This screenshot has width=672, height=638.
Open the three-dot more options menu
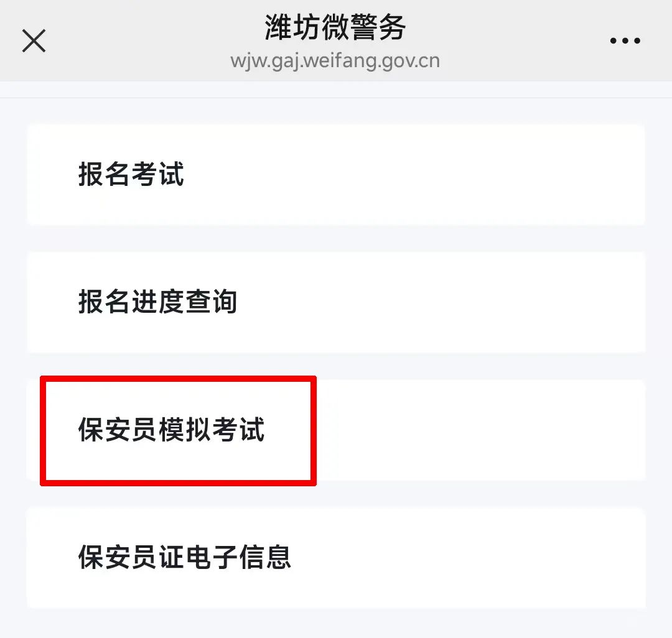click(x=625, y=40)
